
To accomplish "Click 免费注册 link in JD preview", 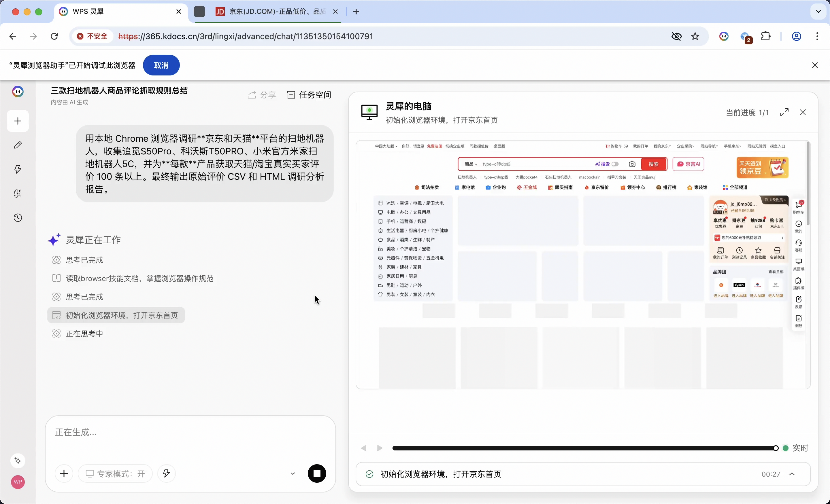I will (x=434, y=146).
